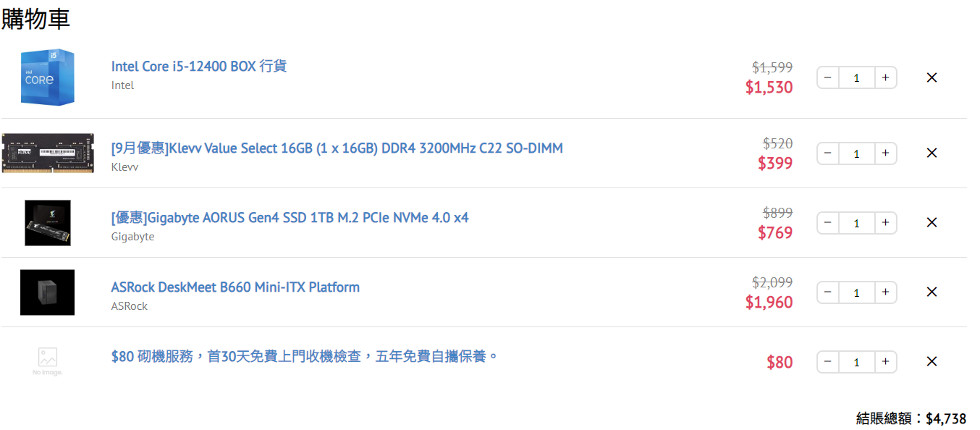The height and width of the screenshot is (430, 980).
Task: Decrease assembly service quantity with minus
Action: coord(828,361)
